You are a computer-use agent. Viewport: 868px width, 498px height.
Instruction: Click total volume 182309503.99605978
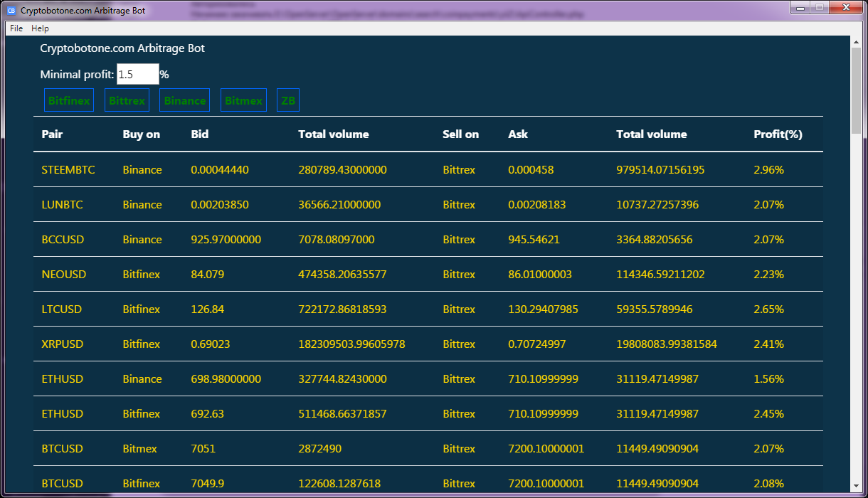coord(352,344)
